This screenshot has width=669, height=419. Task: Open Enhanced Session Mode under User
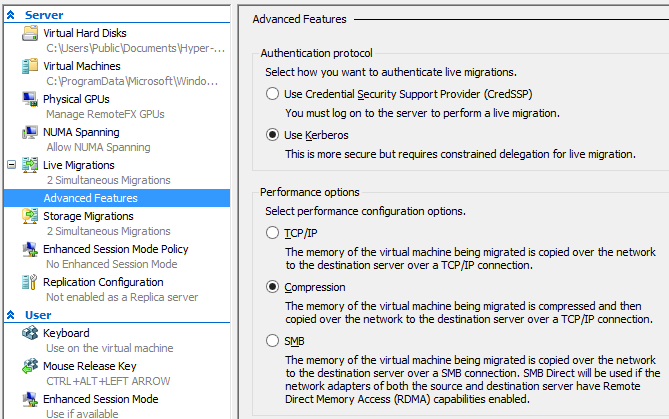(x=101, y=399)
